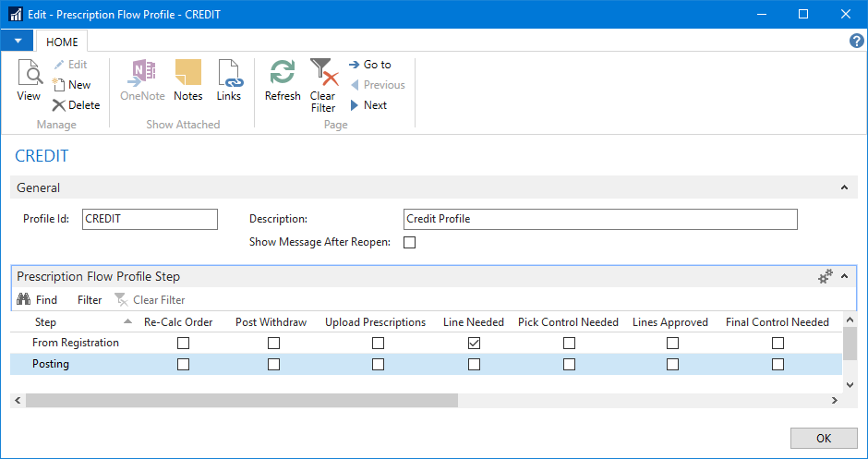
Task: Toggle Show Message After Reopen checkbox
Action: pos(410,243)
